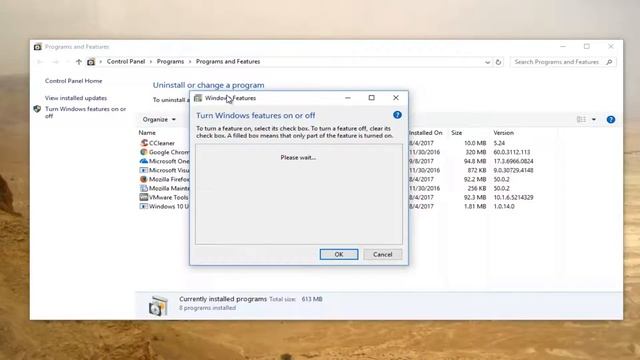The image size is (640, 360).
Task: Open Turn Windows features on or off link
Action: click(x=86, y=112)
